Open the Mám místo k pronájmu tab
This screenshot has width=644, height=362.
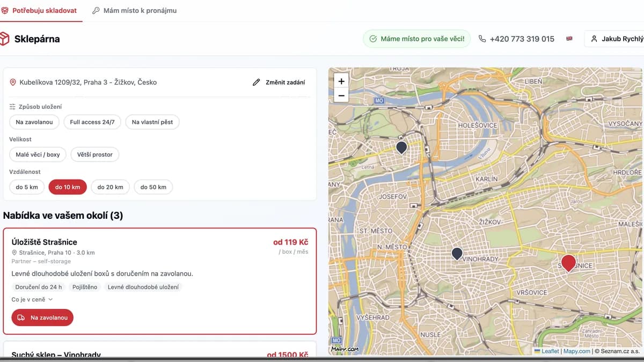134,11
